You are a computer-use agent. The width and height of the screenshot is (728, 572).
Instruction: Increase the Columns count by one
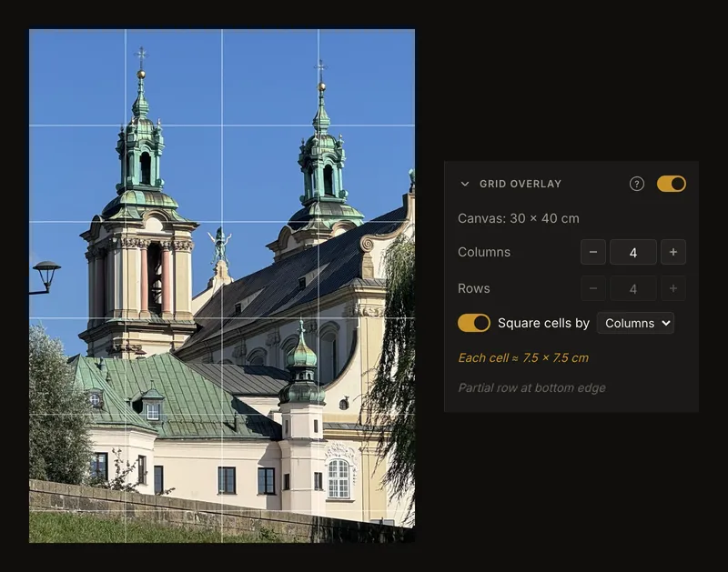coord(673,252)
